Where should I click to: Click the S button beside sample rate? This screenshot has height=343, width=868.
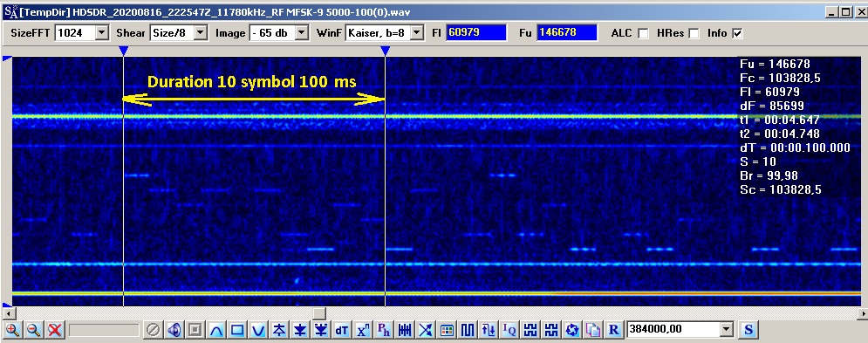point(748,330)
